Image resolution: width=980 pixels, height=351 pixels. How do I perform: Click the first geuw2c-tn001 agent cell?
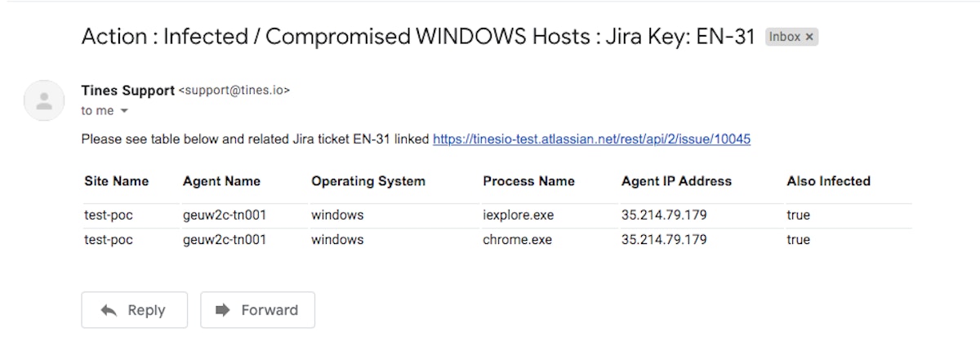(x=225, y=215)
